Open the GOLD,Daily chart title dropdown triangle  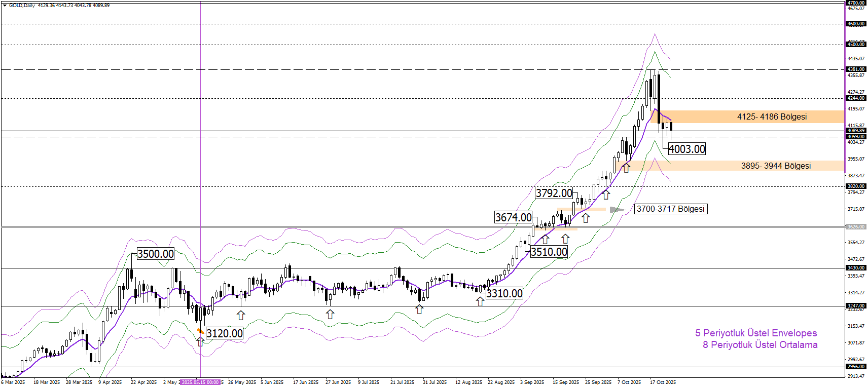click(x=5, y=6)
